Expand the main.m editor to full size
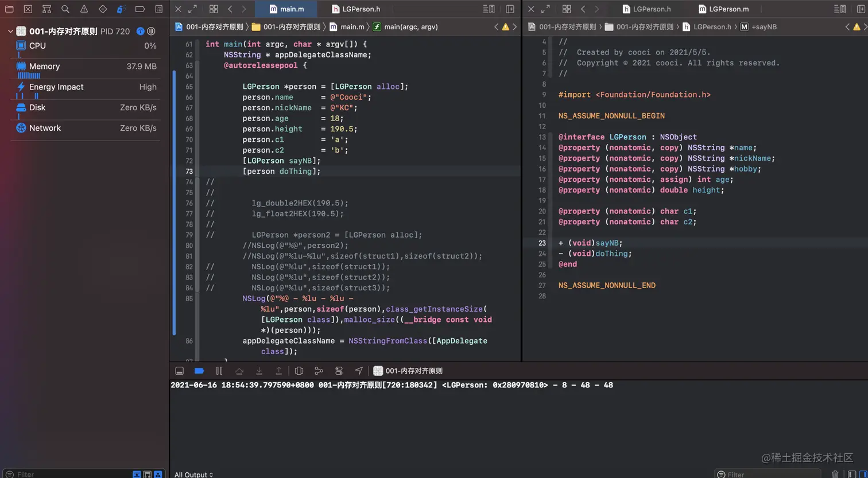This screenshot has width=868, height=478. pyautogui.click(x=192, y=9)
